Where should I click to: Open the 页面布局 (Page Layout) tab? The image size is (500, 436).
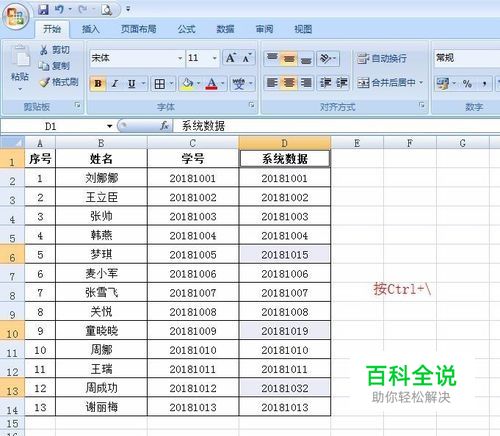point(139,29)
